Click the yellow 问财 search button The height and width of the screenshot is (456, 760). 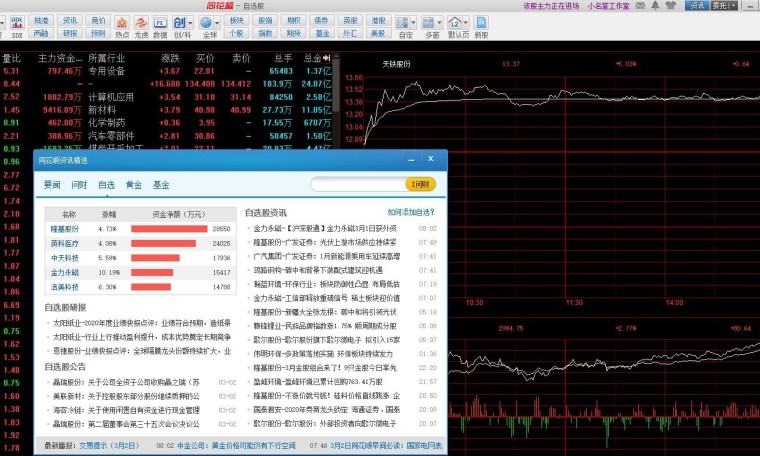pyautogui.click(x=420, y=184)
